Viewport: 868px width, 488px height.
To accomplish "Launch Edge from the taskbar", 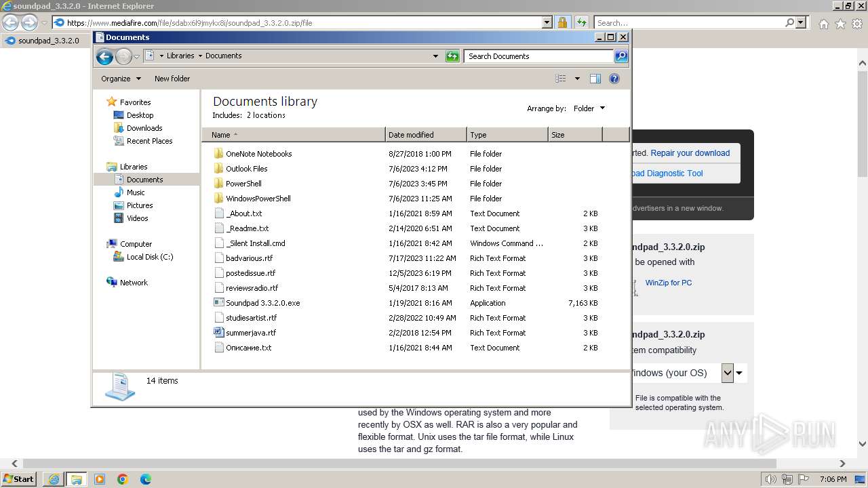I will tap(146, 479).
